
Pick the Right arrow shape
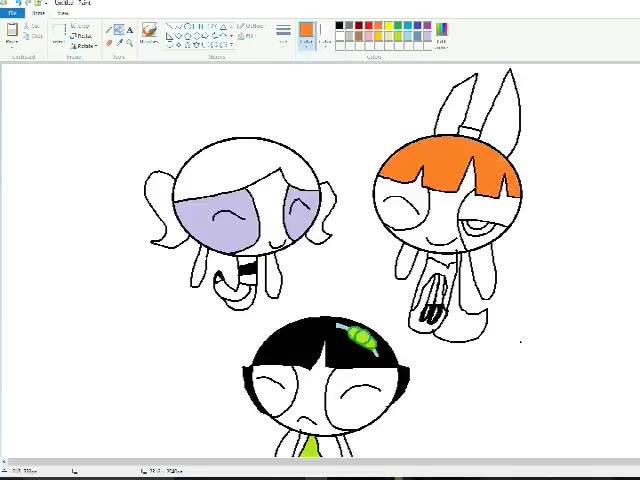click(205, 36)
